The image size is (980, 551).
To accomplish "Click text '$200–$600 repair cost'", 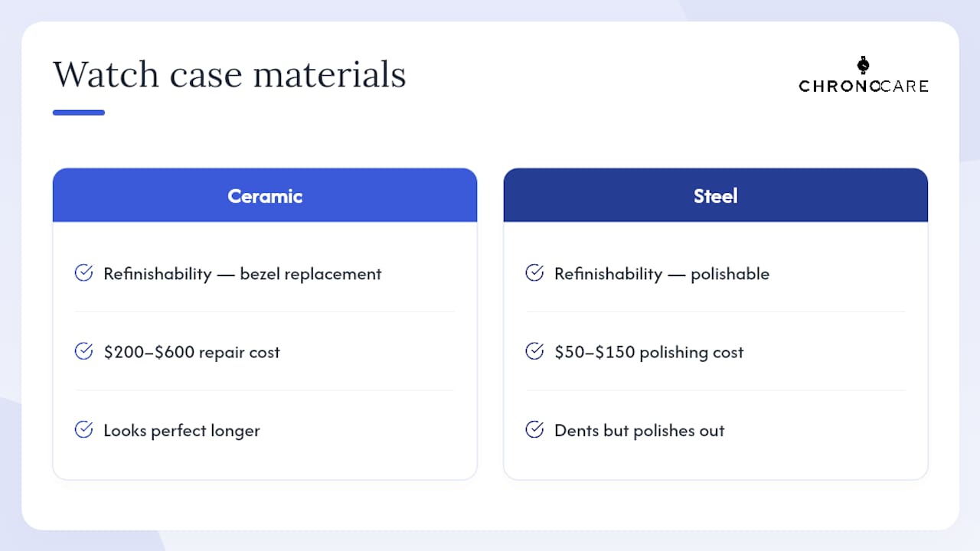I will coord(192,353).
